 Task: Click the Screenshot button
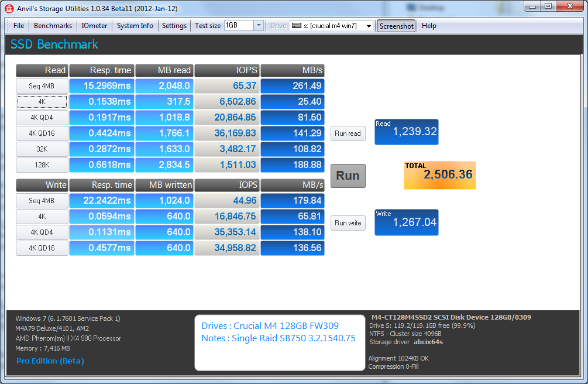point(396,26)
